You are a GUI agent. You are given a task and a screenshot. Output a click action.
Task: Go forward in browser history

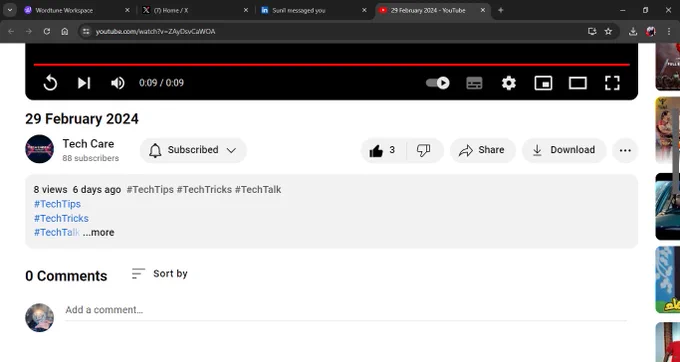click(29, 31)
